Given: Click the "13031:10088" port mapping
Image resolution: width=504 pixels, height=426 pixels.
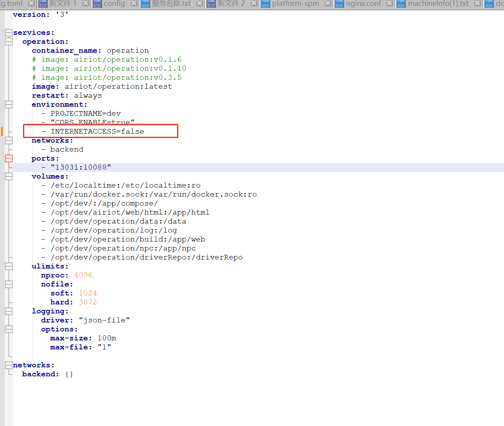Looking at the screenshot, I should pyautogui.click(x=76, y=167).
